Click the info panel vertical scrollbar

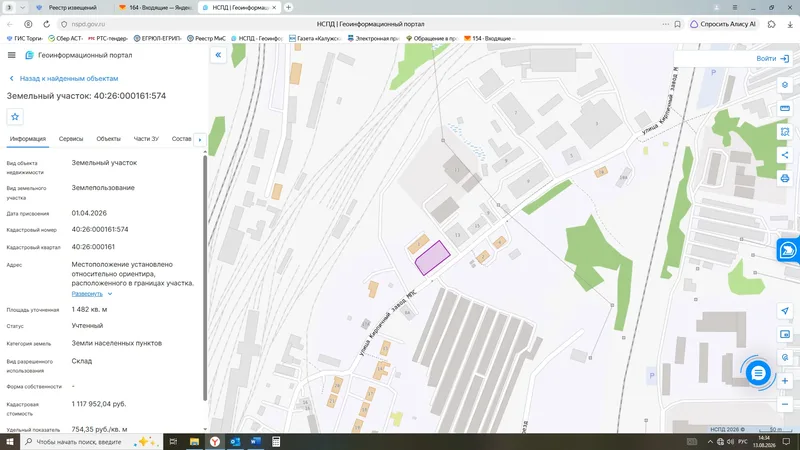pos(205,276)
